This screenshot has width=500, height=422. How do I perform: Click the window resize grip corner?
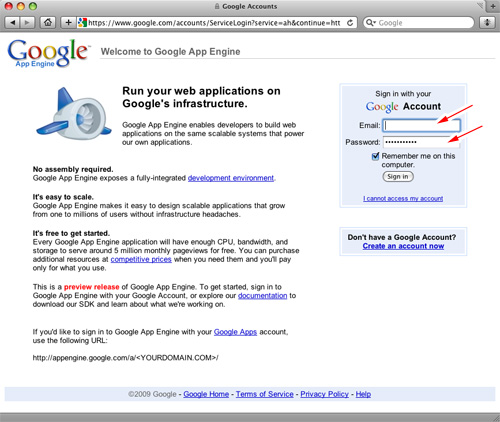point(496,418)
